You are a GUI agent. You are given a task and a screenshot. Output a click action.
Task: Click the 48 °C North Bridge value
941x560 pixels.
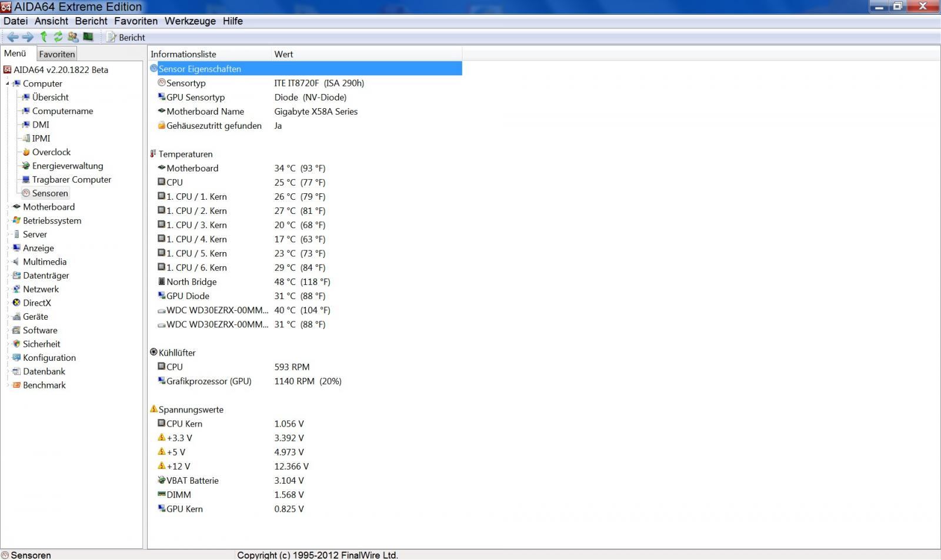[x=302, y=281]
